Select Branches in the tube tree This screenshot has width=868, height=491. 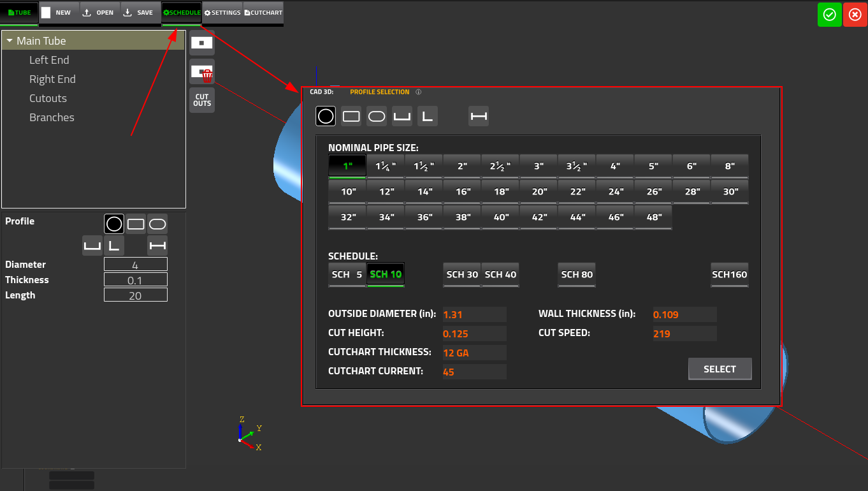(52, 117)
